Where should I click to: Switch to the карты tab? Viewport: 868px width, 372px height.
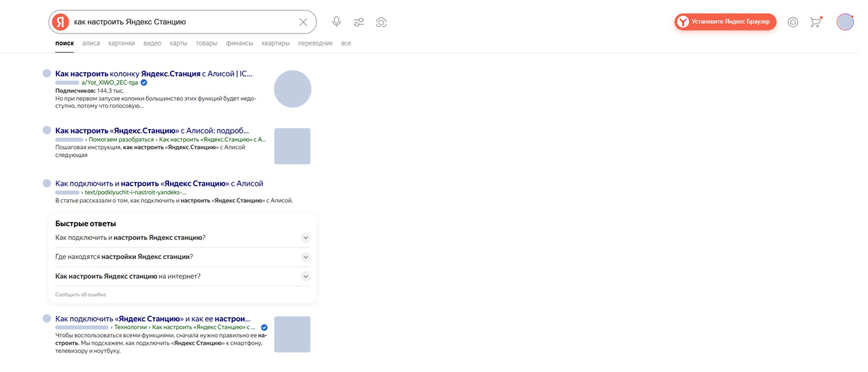tap(178, 43)
